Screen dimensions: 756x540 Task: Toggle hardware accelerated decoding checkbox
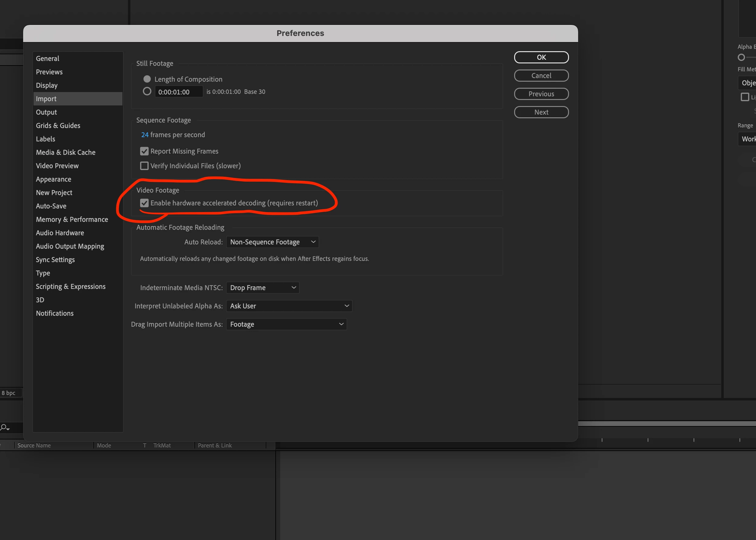tap(144, 203)
